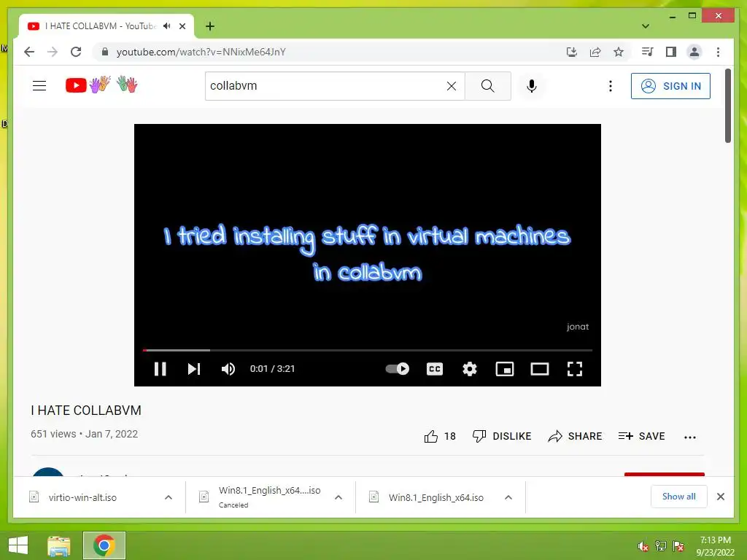This screenshot has width=747, height=560.
Task: Clear the collabvm search text
Action: pos(451,86)
